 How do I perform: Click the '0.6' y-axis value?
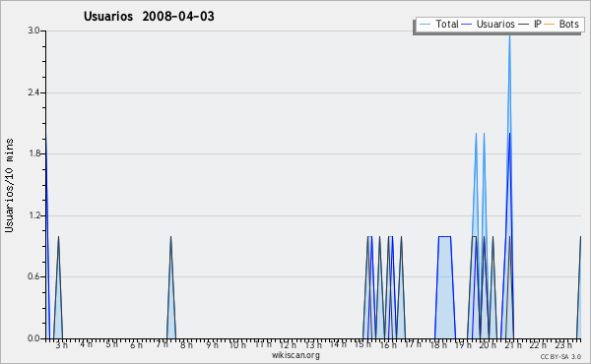coord(33,276)
